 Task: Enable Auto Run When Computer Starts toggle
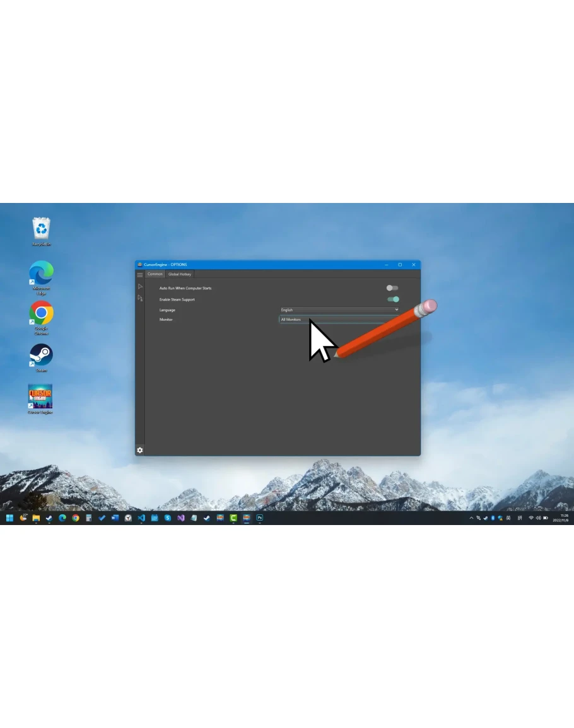(x=392, y=288)
